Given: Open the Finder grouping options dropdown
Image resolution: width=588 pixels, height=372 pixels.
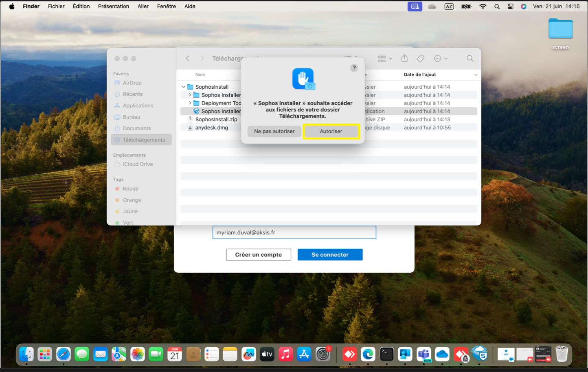Looking at the screenshot, I should click(385, 59).
